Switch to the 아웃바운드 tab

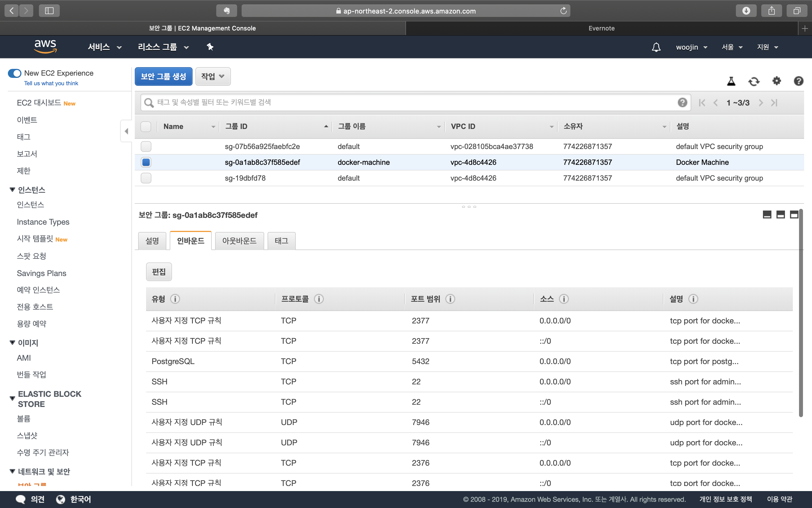click(239, 241)
